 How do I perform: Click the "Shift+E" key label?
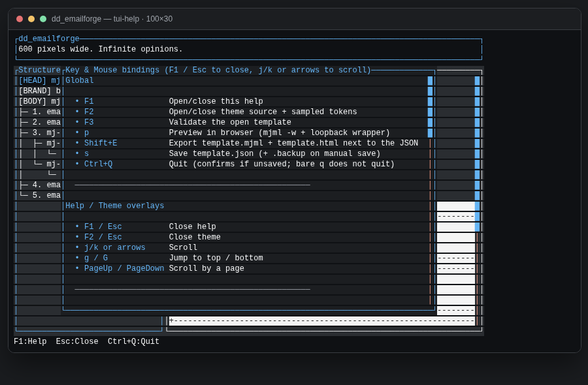pos(101,144)
